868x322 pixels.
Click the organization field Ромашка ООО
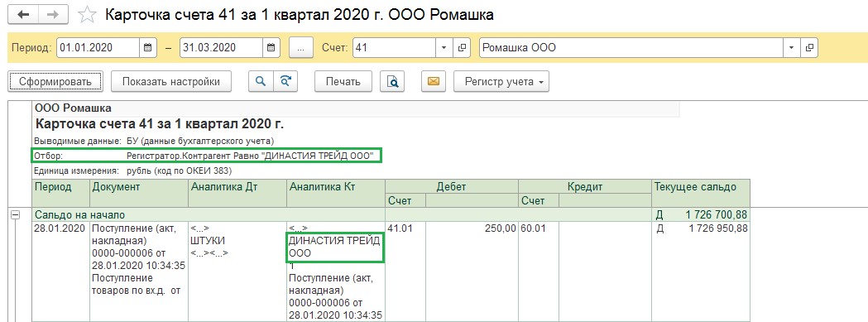click(631, 48)
